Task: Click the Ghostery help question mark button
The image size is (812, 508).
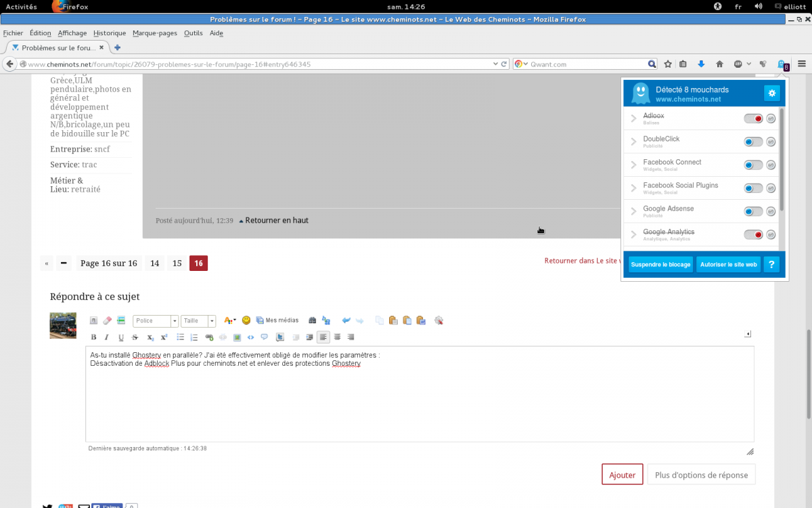Action: [x=771, y=264]
